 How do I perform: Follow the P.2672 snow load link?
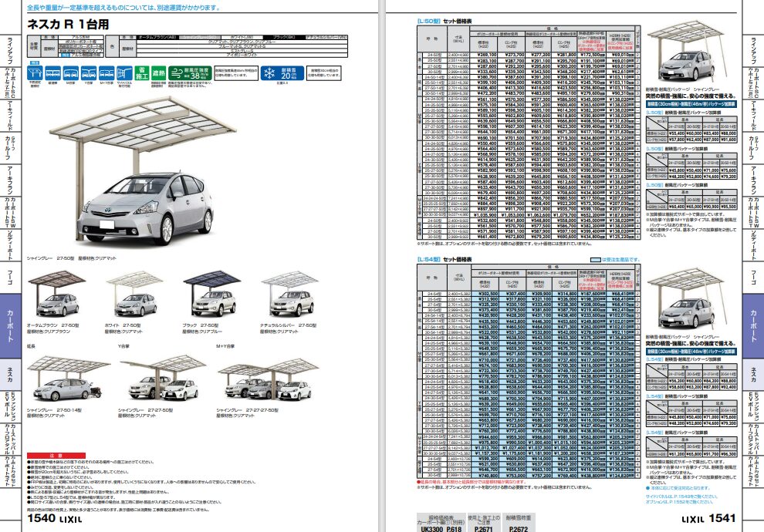pyautogui.click(x=519, y=523)
